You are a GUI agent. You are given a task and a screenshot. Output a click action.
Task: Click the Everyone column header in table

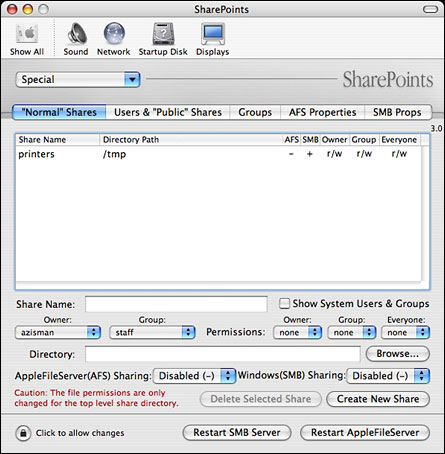coord(399,140)
